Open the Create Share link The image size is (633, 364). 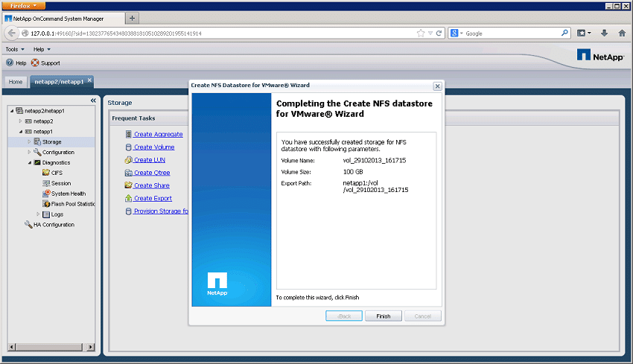point(151,185)
